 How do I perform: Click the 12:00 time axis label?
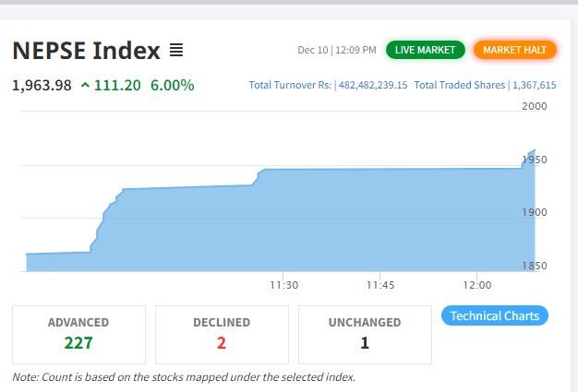click(x=477, y=285)
